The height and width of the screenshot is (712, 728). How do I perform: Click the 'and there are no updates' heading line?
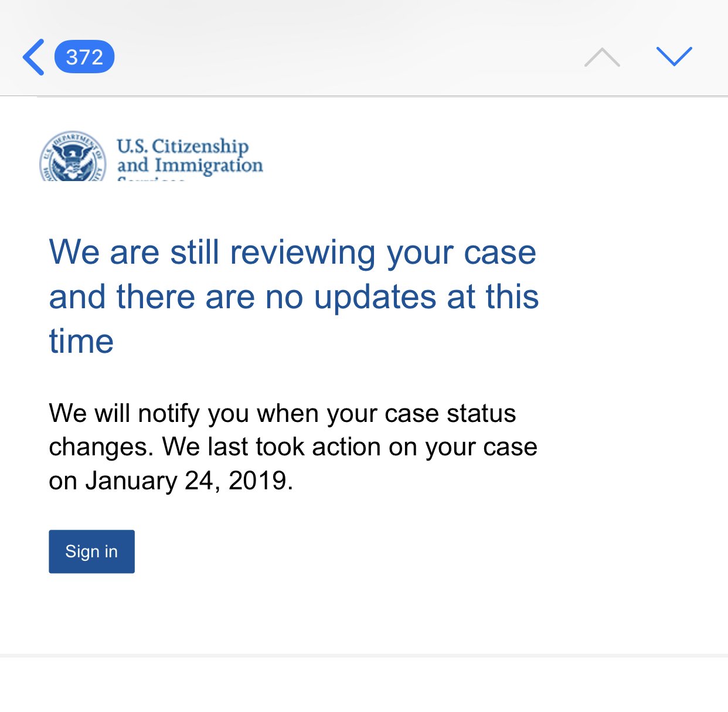[x=294, y=297]
